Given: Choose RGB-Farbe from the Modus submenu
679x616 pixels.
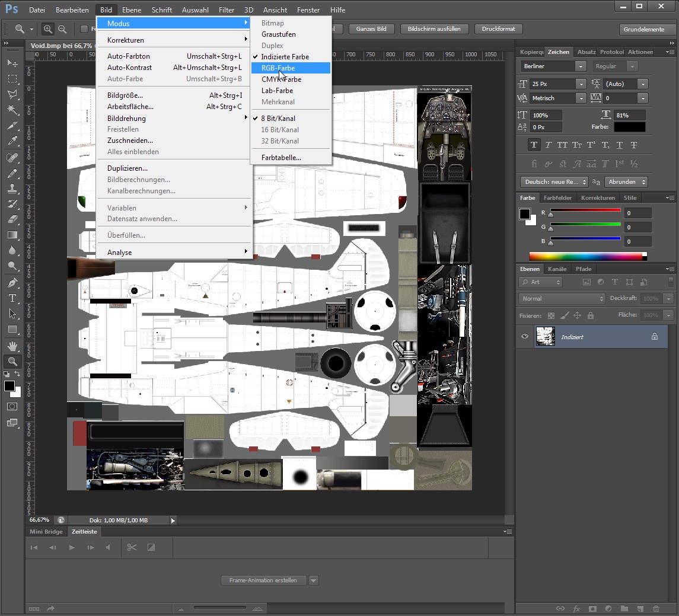Looking at the screenshot, I should pyautogui.click(x=278, y=68).
